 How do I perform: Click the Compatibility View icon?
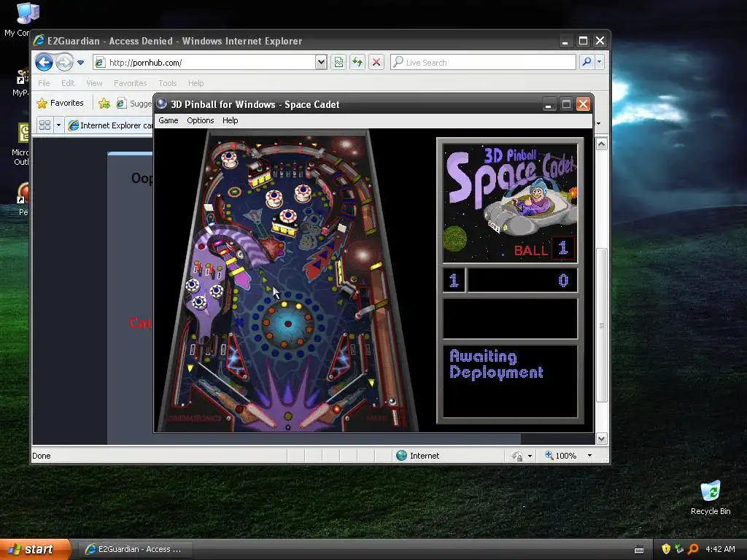pos(338,63)
